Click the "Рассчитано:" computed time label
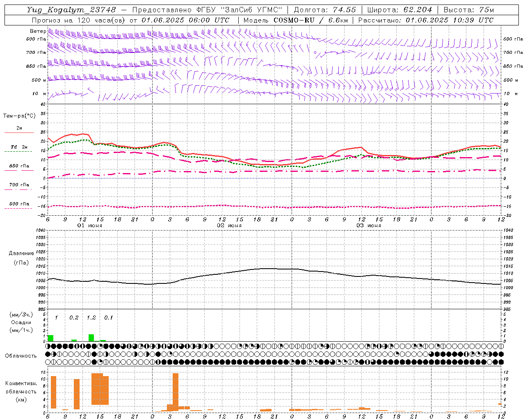The width and height of the screenshot is (525, 420). click(x=380, y=20)
